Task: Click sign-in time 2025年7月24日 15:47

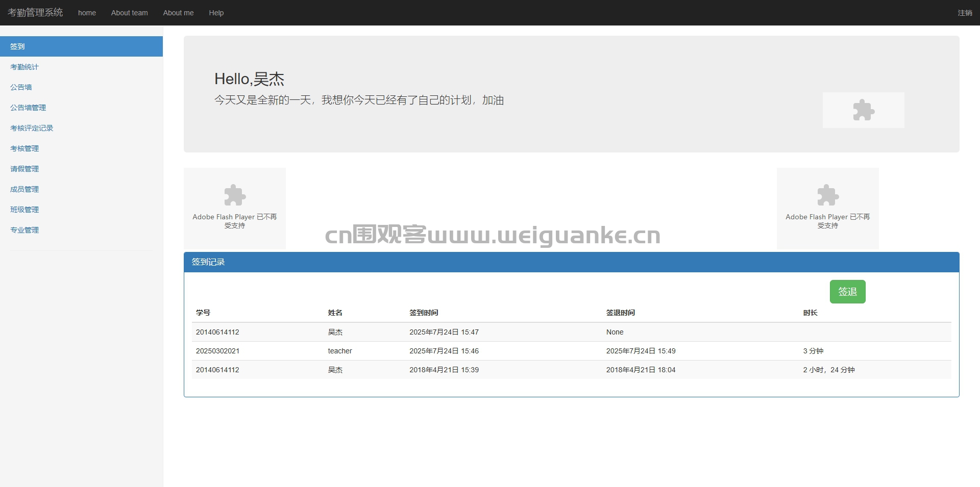Action: pyautogui.click(x=444, y=332)
